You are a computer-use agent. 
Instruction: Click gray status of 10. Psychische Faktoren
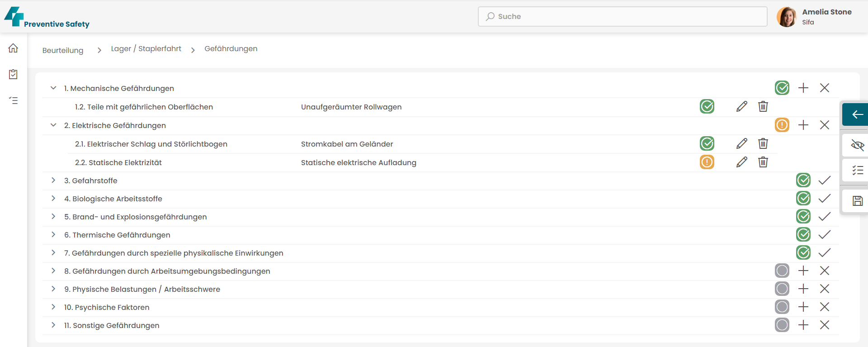coord(782,307)
